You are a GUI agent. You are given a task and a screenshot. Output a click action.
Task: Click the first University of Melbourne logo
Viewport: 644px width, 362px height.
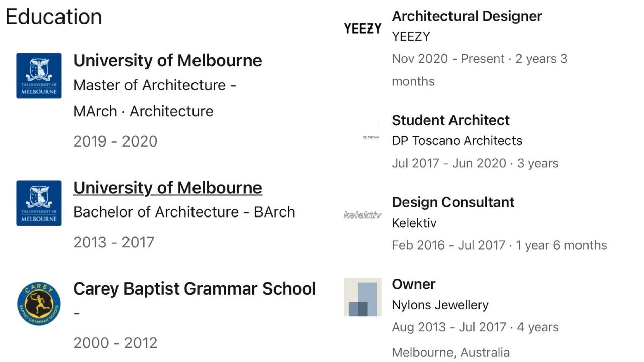(x=39, y=76)
